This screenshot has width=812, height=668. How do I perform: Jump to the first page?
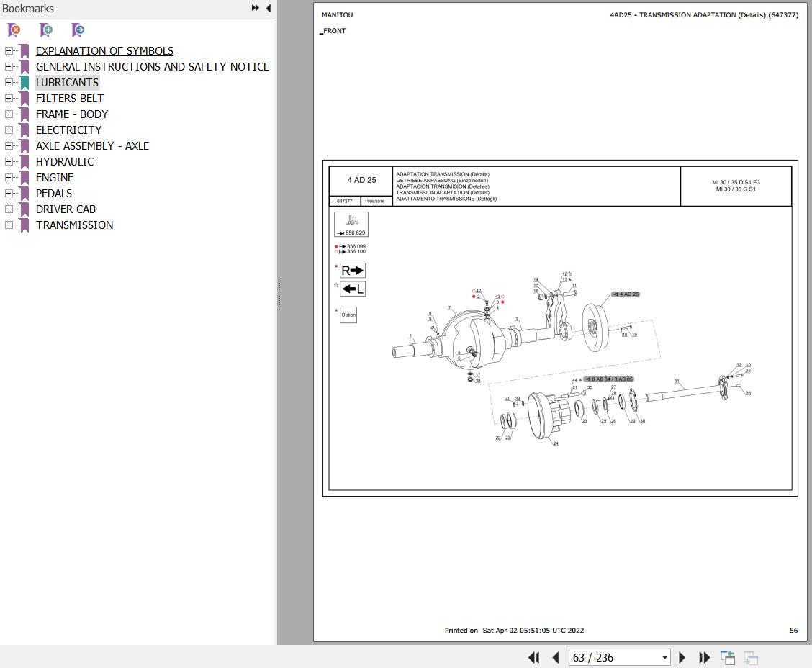point(533,657)
